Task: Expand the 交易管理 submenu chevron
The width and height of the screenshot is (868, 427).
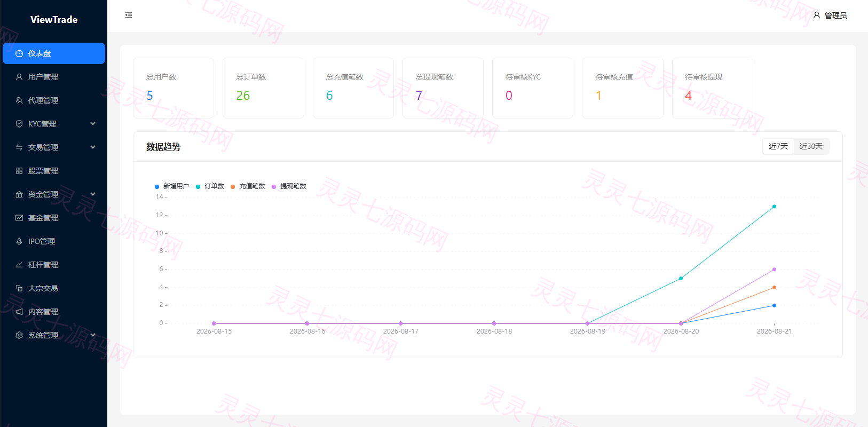Action: tap(93, 147)
